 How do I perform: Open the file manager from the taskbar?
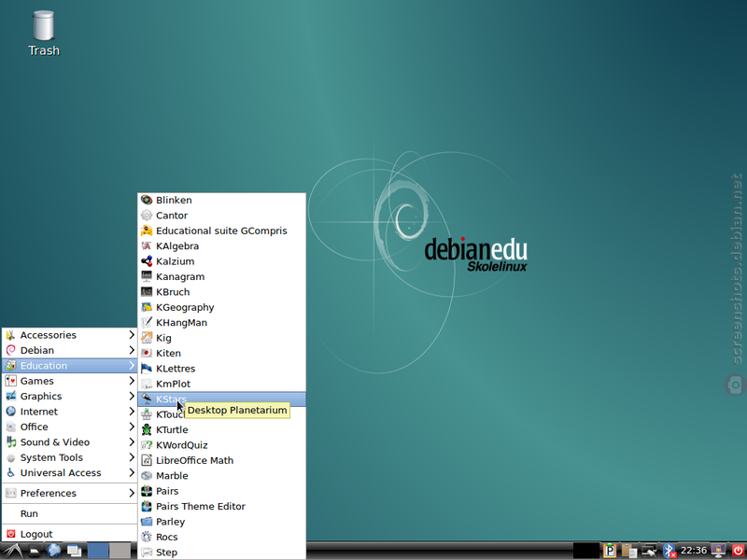pyautogui.click(x=35, y=551)
